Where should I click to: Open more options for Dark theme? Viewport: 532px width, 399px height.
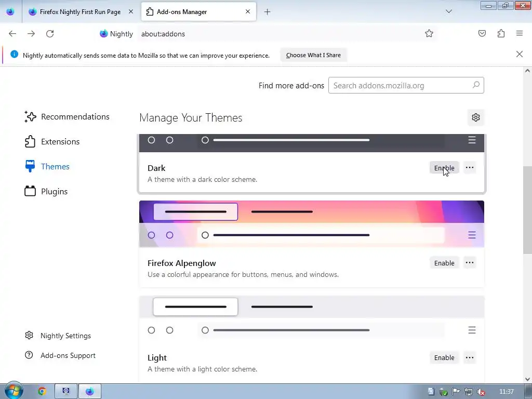[x=470, y=168]
